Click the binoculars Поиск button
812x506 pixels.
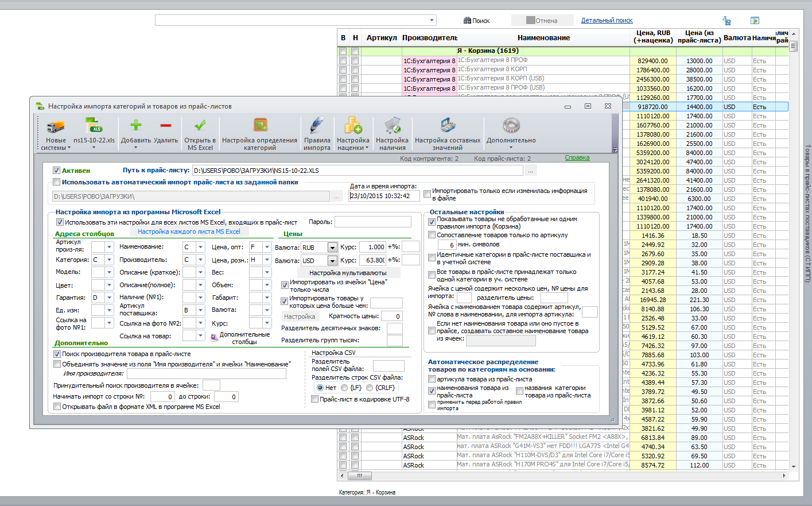point(476,21)
